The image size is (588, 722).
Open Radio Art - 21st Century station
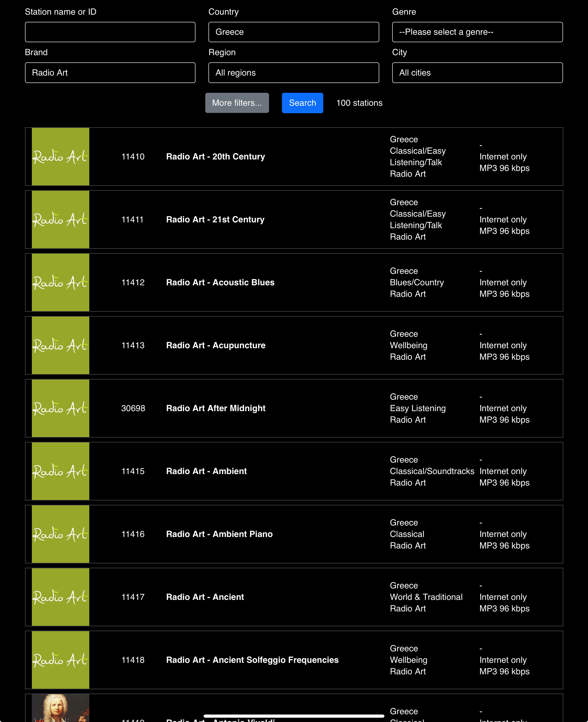[215, 219]
